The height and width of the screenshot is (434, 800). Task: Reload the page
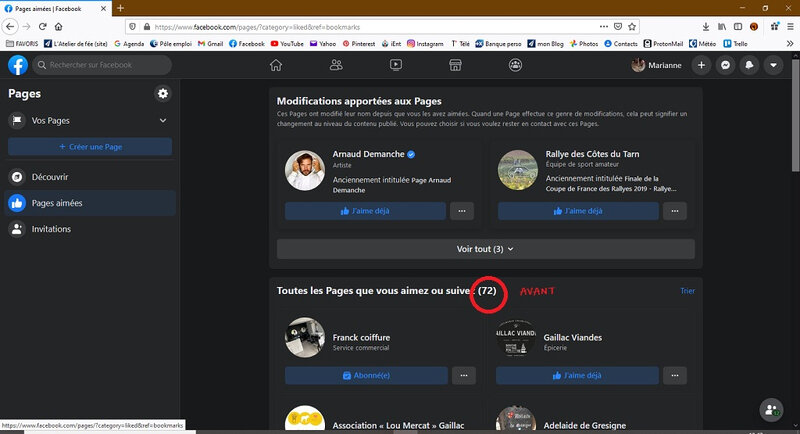(43, 27)
